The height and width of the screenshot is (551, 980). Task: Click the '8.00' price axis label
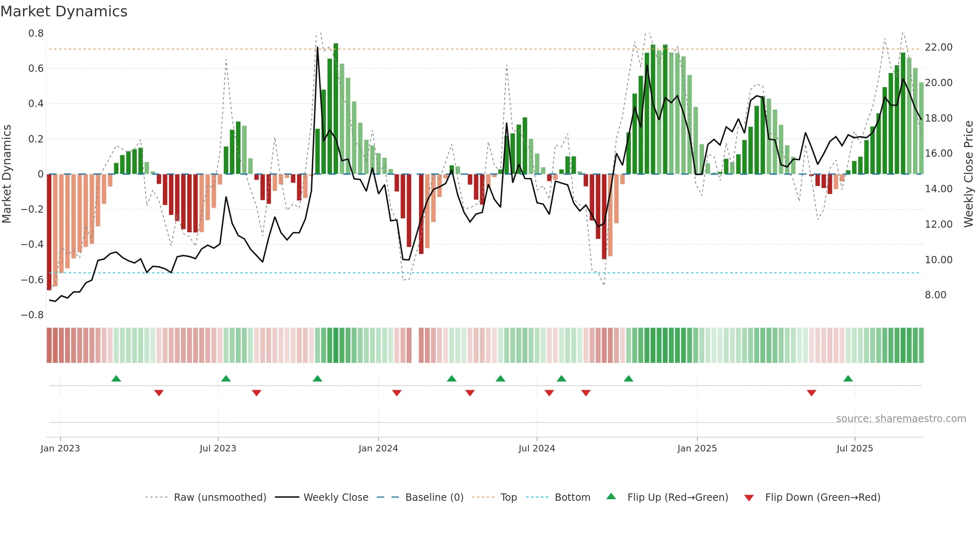click(935, 295)
